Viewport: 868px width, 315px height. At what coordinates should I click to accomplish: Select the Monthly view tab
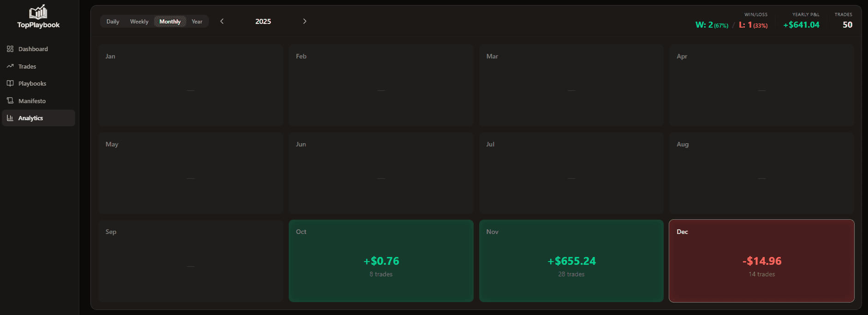pos(170,22)
